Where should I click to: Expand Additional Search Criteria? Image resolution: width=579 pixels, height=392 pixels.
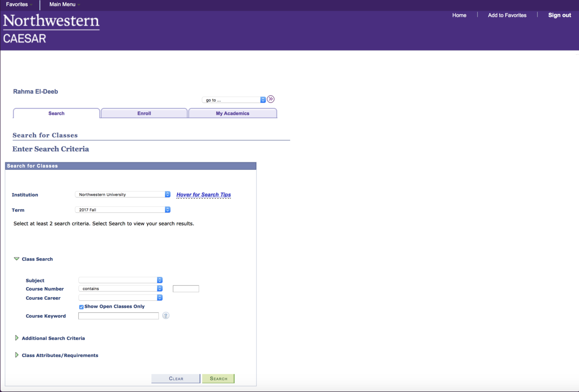click(x=17, y=338)
